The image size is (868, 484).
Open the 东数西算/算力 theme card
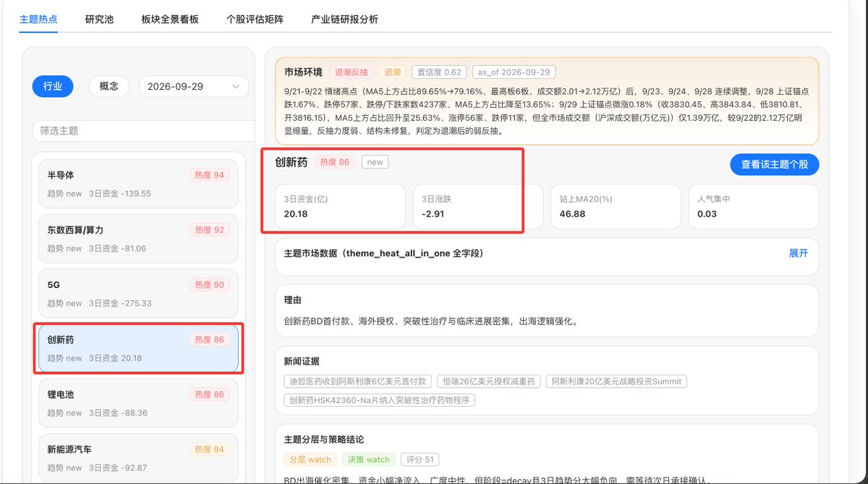[x=138, y=239]
